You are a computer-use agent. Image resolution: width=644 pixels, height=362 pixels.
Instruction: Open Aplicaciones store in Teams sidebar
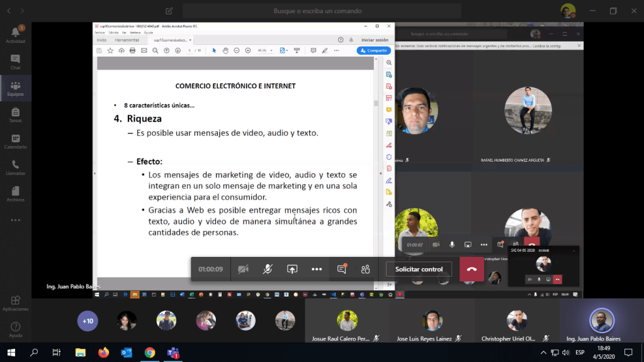pyautogui.click(x=15, y=303)
